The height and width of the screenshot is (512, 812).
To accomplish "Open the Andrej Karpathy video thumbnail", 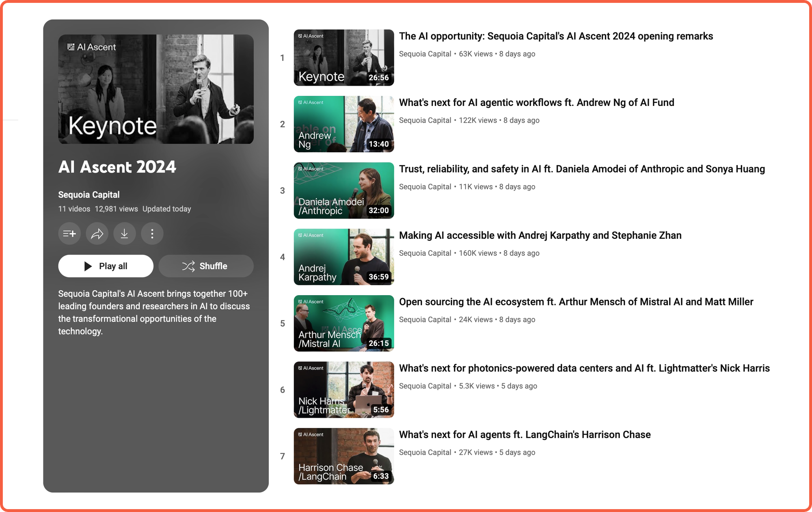I will tap(343, 257).
